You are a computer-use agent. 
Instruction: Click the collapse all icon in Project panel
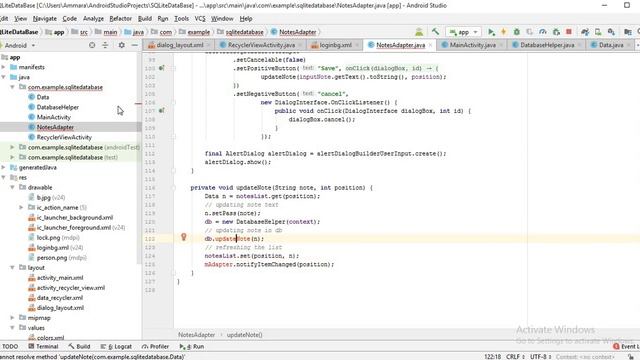point(105,45)
